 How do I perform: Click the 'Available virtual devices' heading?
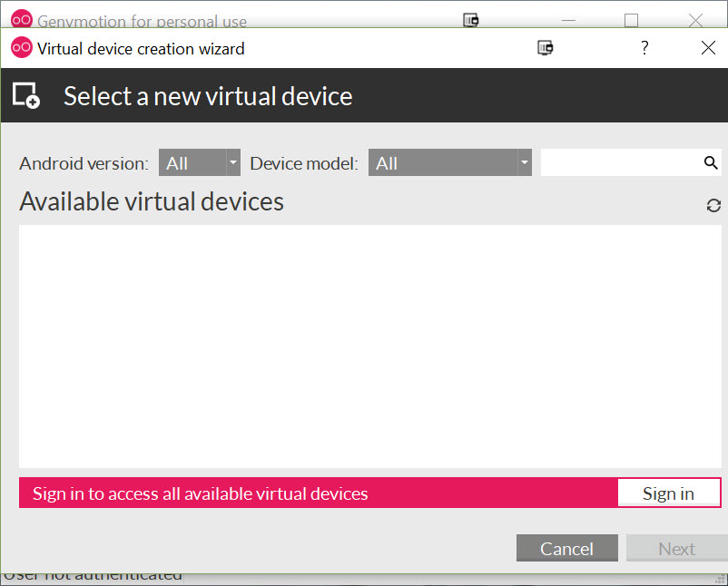tap(152, 201)
